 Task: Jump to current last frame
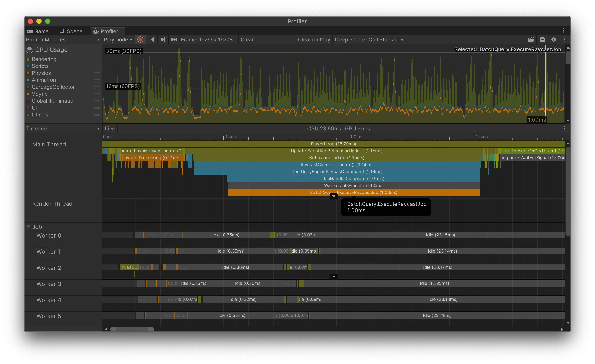(x=174, y=39)
